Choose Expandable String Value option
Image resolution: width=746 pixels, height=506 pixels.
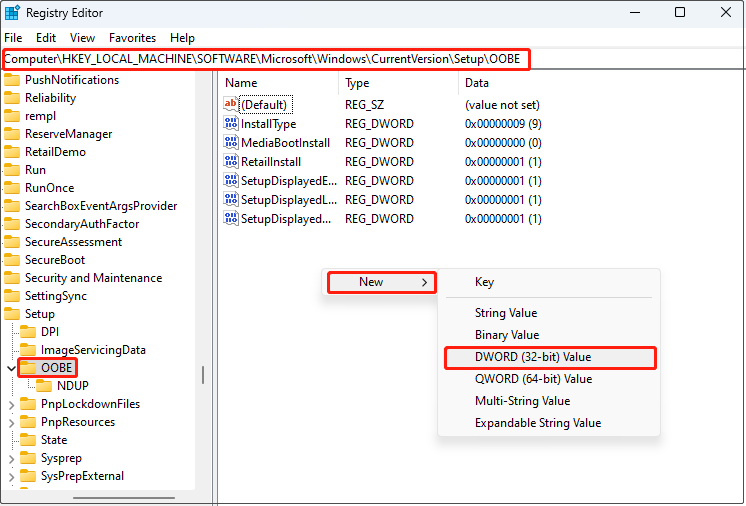549,423
